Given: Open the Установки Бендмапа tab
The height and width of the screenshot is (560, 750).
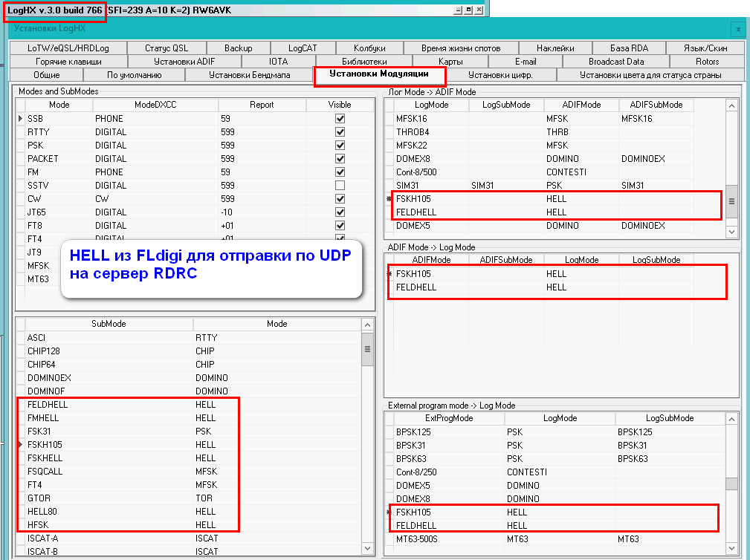Looking at the screenshot, I should tap(249, 75).
